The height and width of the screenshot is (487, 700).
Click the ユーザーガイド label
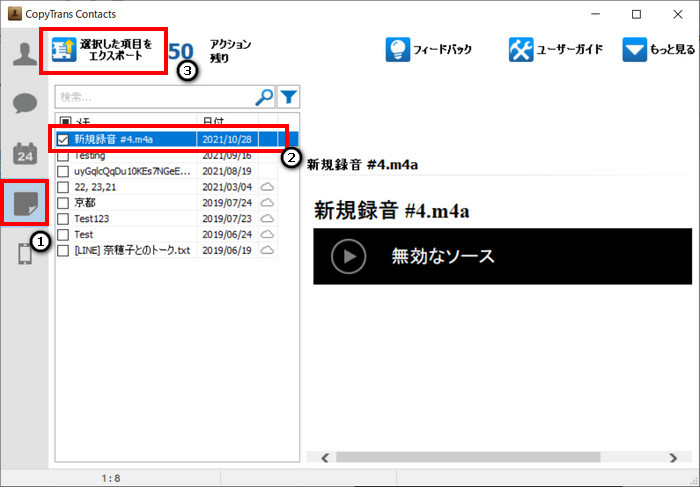[x=569, y=49]
